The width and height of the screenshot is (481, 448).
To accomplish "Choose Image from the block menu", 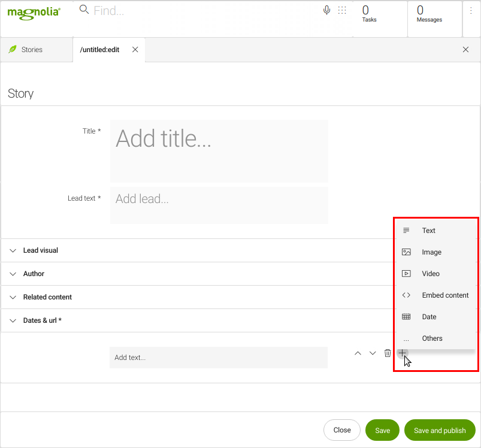I will click(x=431, y=252).
